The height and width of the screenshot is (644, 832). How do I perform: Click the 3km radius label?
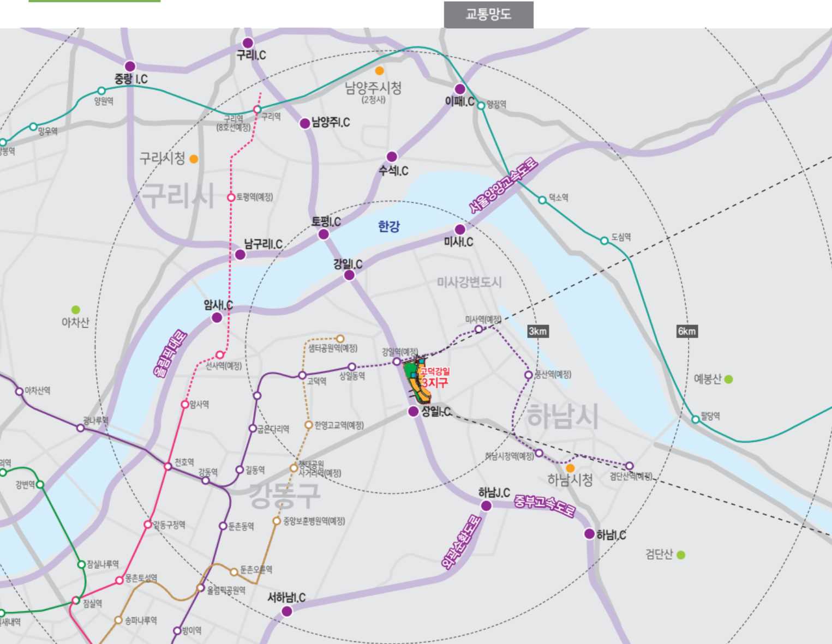click(x=537, y=331)
